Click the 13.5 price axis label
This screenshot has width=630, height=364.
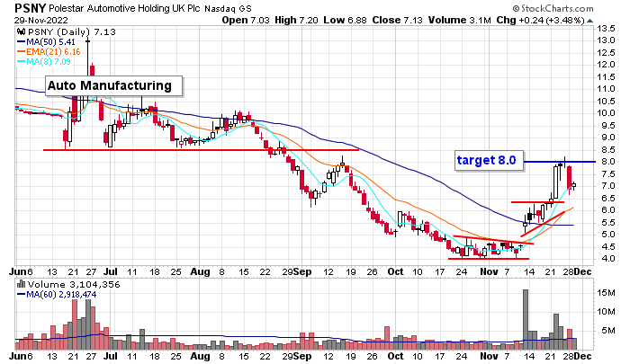[606, 29]
